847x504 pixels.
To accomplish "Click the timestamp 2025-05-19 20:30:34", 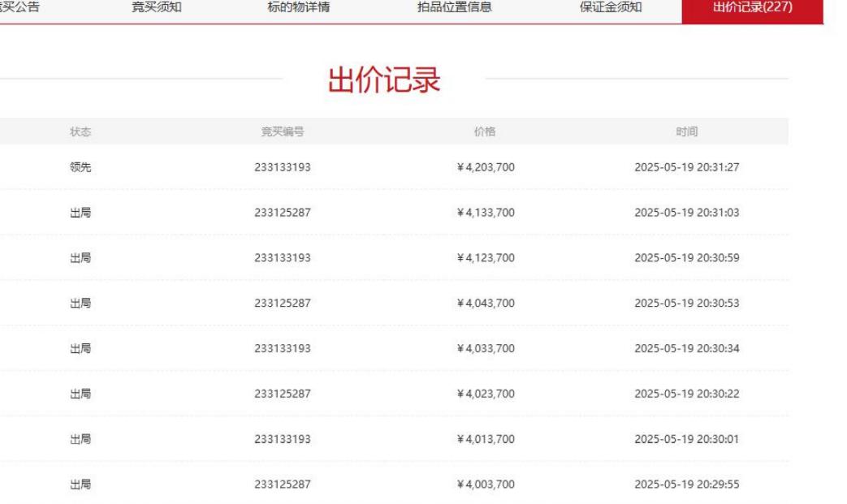I will [686, 349].
